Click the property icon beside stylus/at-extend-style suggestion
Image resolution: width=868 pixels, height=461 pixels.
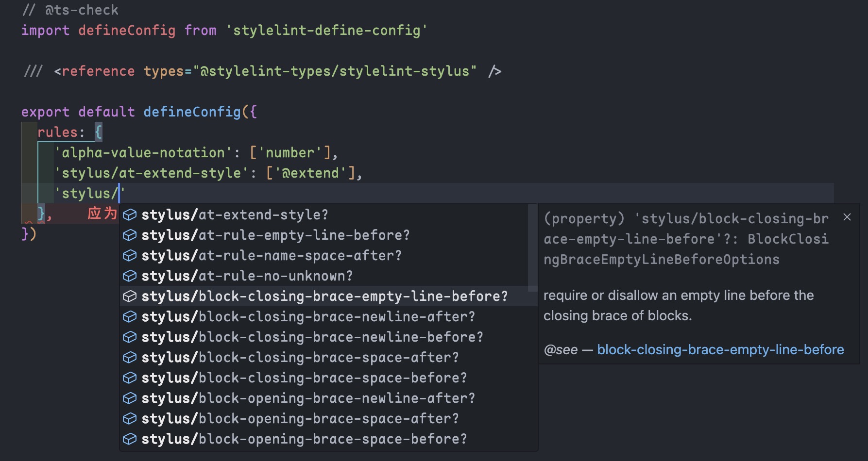click(129, 214)
